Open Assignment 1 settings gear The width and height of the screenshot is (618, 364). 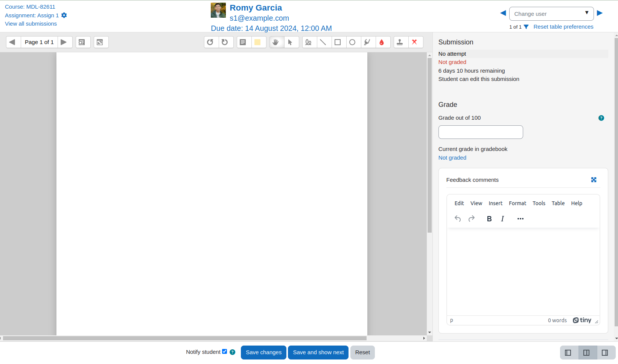(64, 15)
